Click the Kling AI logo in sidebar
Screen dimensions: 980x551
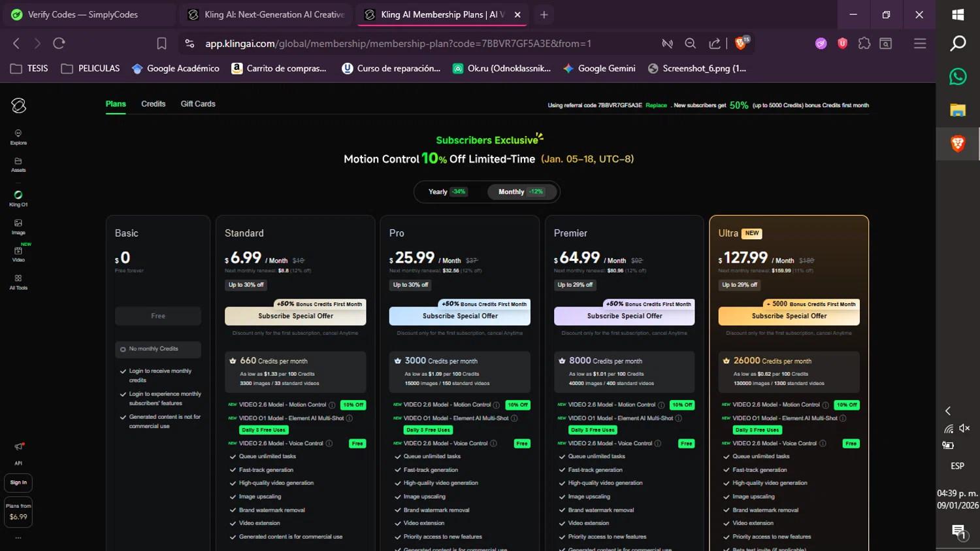(18, 105)
